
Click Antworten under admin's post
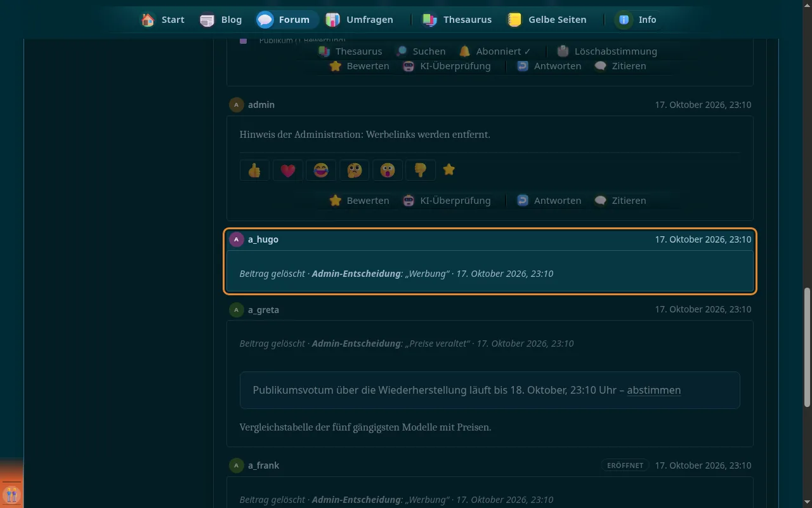pyautogui.click(x=549, y=201)
